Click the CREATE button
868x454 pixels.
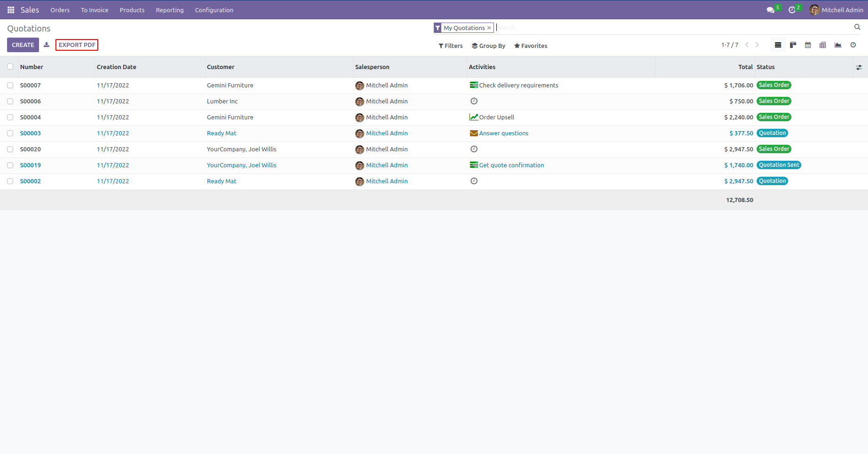[23, 45]
